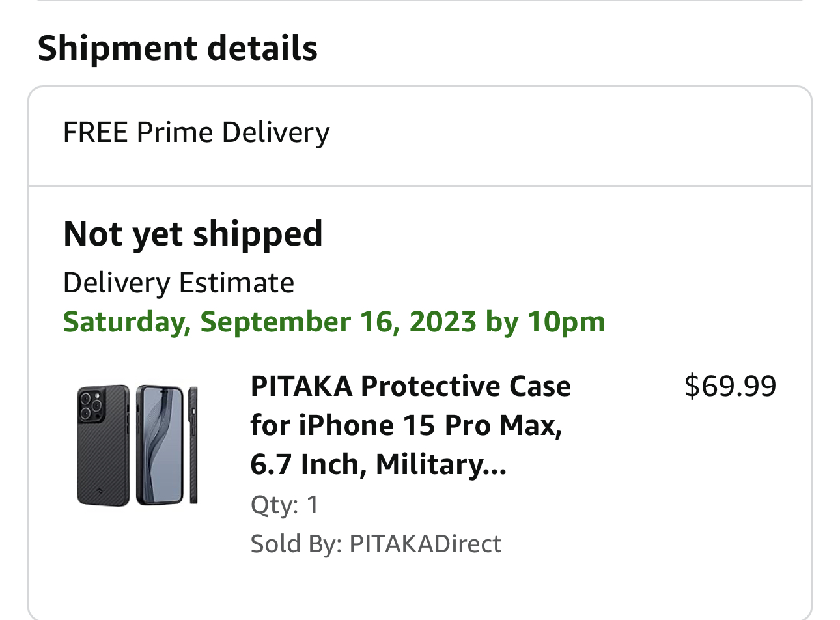Select the $69.99 item price
Screen dimensions: 840x620
(730, 386)
